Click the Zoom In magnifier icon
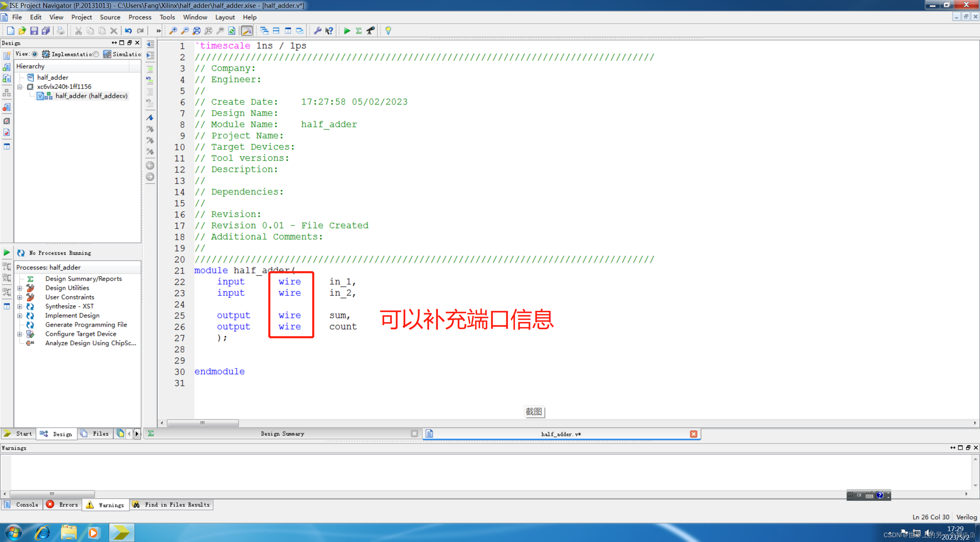The height and width of the screenshot is (542, 980). coord(173,31)
